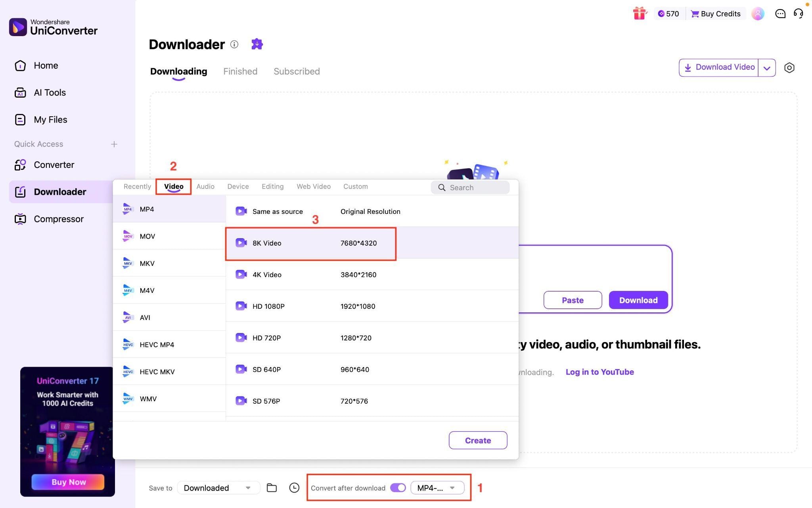This screenshot has height=508, width=812.
Task: Add Quick Access item plus icon
Action: [x=114, y=144]
